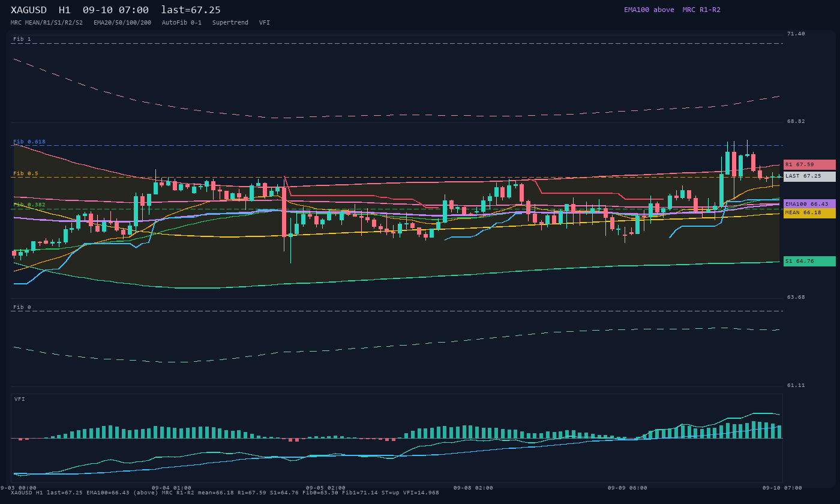840x504 pixels.
Task: Click the MRC MEAN/R1/S1/R2/S2 legend entry
Action: pyautogui.click(x=47, y=23)
